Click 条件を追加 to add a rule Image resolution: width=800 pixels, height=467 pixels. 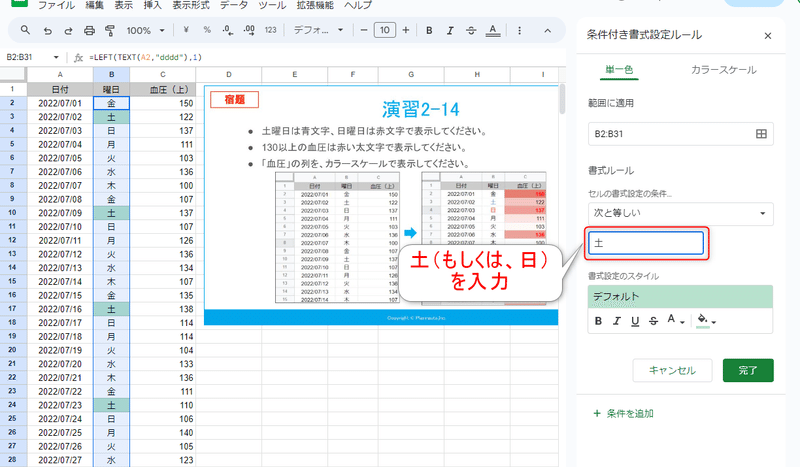(623, 413)
